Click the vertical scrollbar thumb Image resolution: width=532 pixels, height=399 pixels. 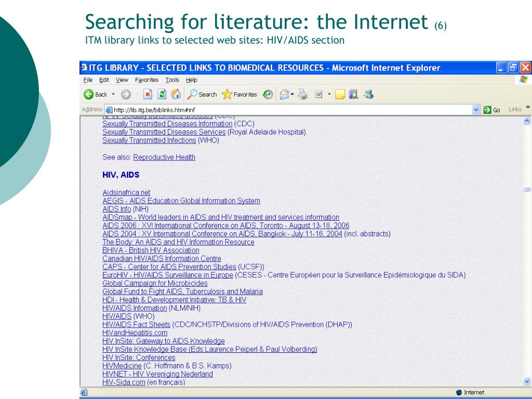(527, 189)
